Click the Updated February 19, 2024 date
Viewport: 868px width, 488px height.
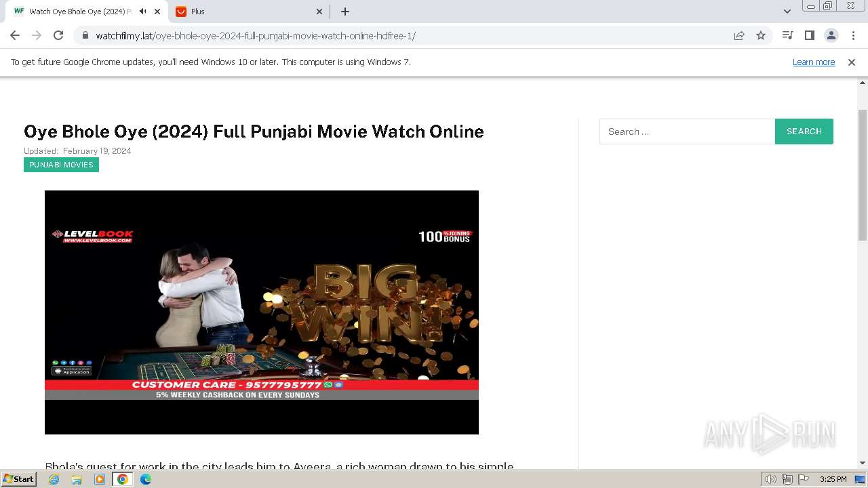tap(77, 151)
